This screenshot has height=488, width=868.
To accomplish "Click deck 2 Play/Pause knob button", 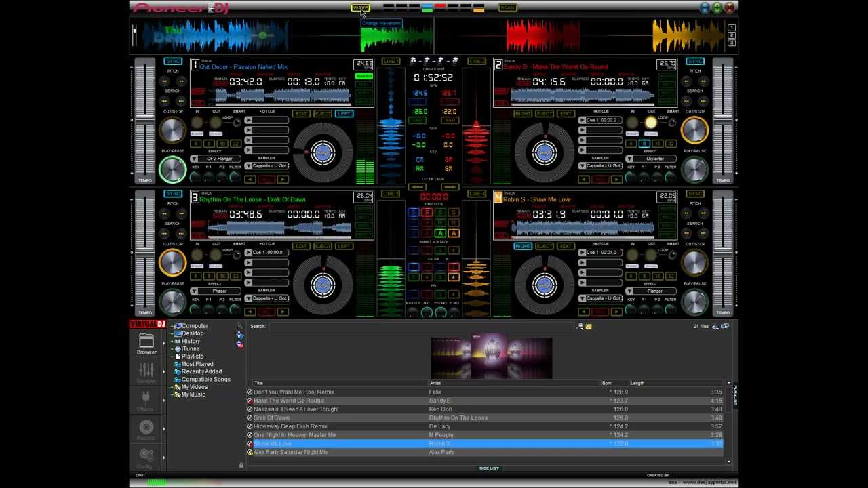I will pos(695,169).
